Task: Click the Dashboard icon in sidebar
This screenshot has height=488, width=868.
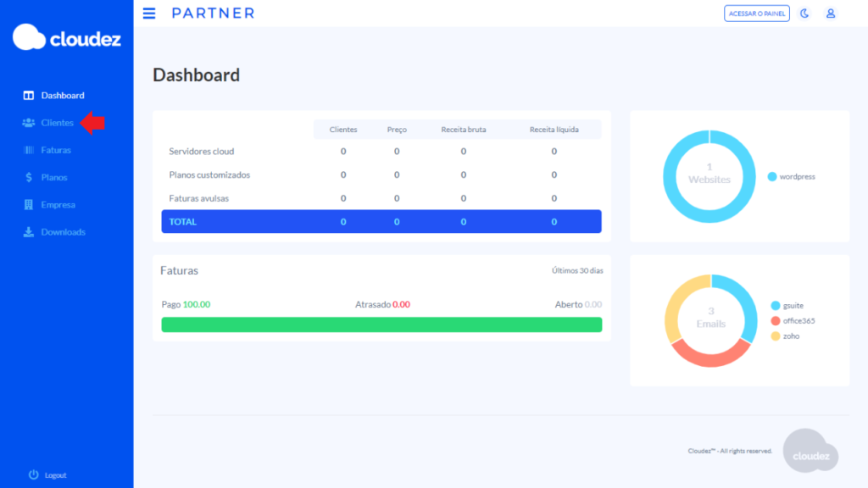Action: (28, 96)
